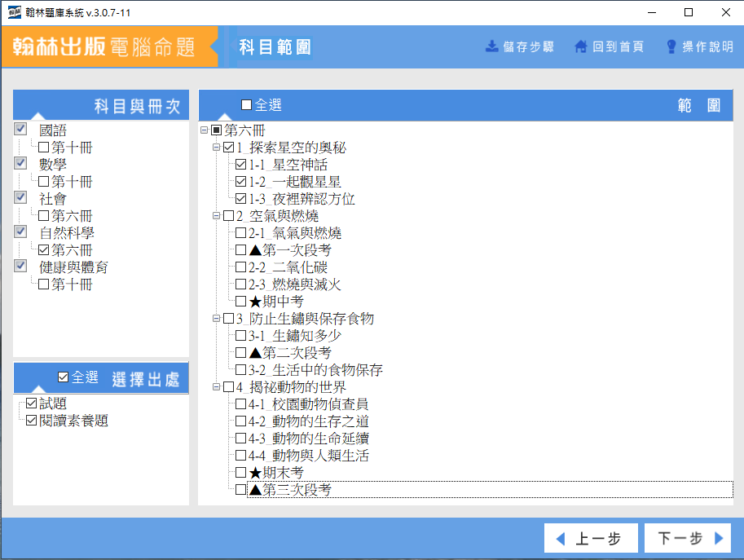Image resolution: width=744 pixels, height=560 pixels.
Task: Collapse chapter 1 探索星空的奧秘 node
Action: click(216, 148)
